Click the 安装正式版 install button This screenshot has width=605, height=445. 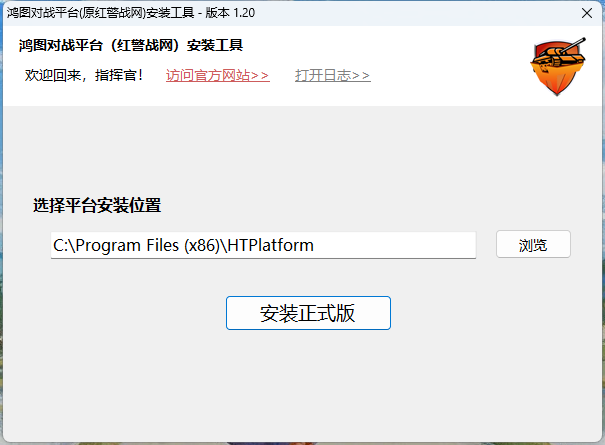308,313
